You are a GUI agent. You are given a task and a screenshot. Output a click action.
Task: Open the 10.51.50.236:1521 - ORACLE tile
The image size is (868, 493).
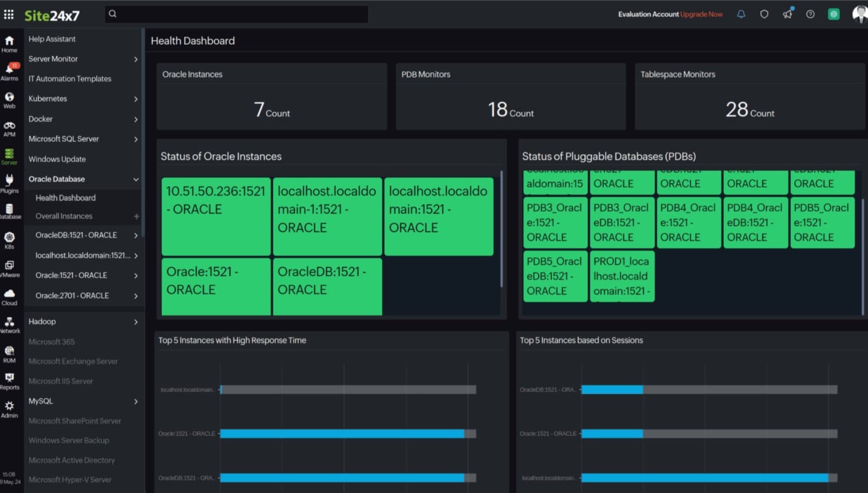tap(216, 217)
